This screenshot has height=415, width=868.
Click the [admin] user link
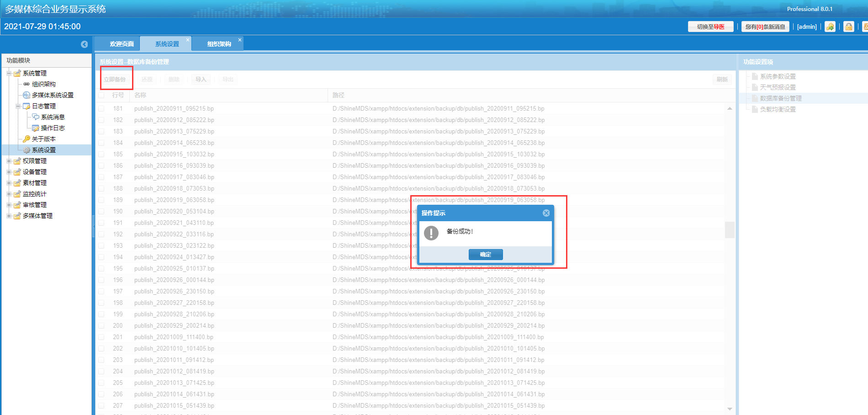[x=807, y=27]
